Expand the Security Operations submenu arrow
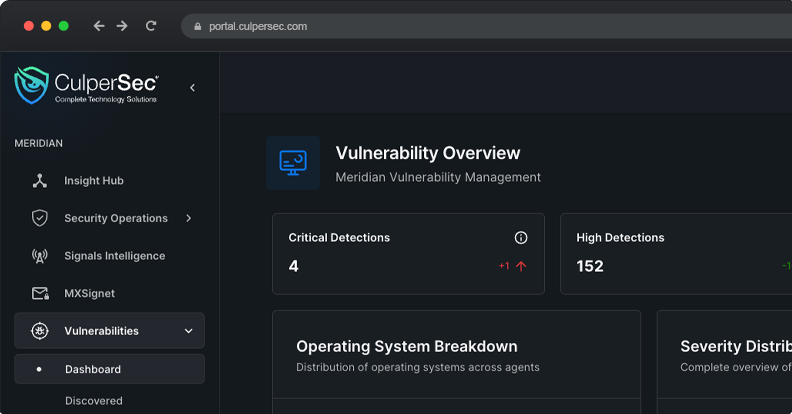Viewport: 792px width, 414px height. tap(189, 218)
